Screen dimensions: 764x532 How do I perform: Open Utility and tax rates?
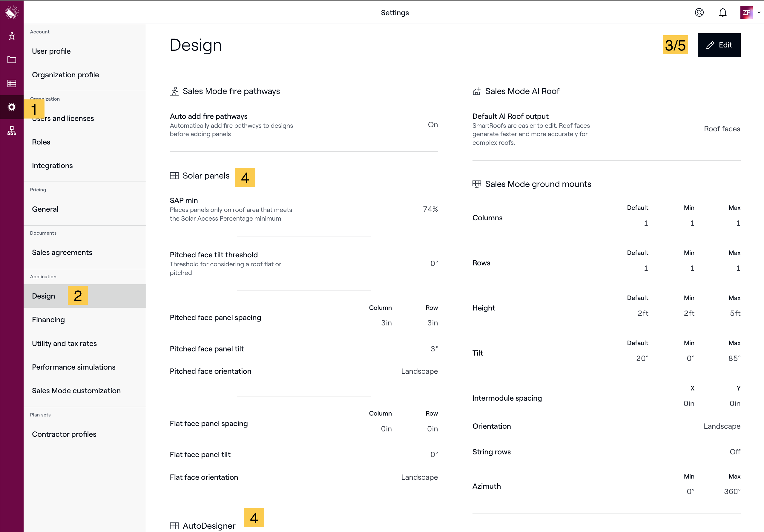(x=64, y=343)
